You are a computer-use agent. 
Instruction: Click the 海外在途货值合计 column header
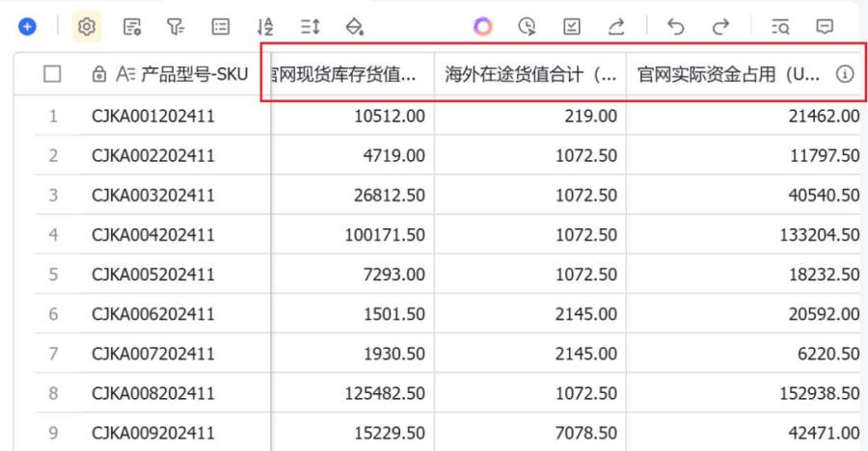[x=529, y=74]
